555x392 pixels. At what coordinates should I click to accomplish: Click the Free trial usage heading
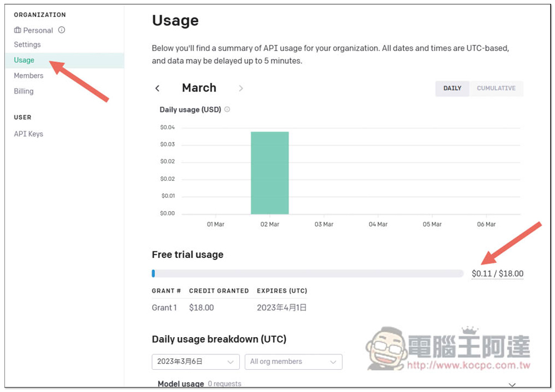pos(188,255)
